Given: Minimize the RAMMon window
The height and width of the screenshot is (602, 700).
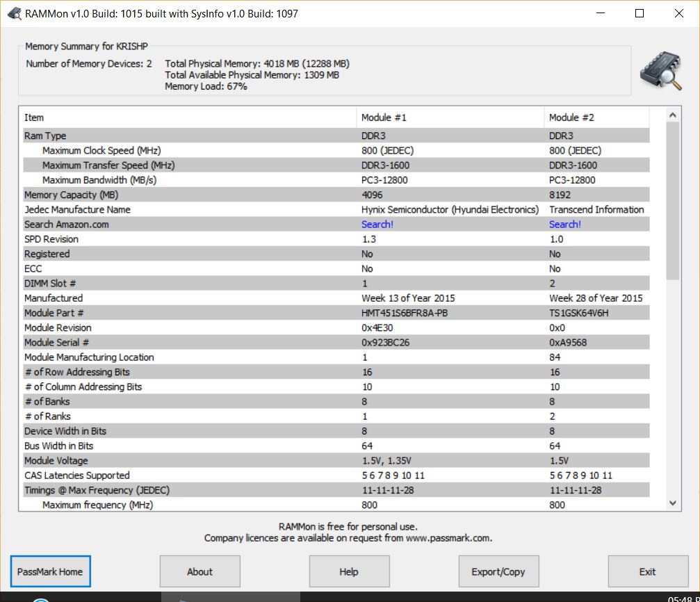Looking at the screenshot, I should (x=601, y=13).
